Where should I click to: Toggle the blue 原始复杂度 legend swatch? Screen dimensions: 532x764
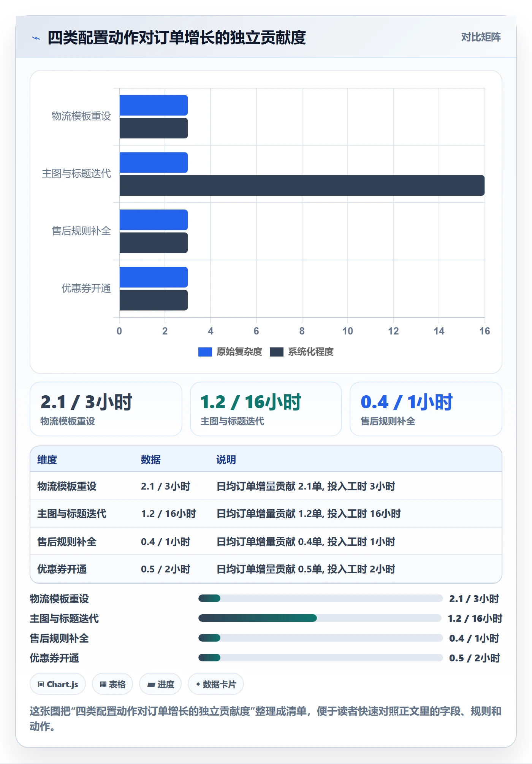click(205, 352)
